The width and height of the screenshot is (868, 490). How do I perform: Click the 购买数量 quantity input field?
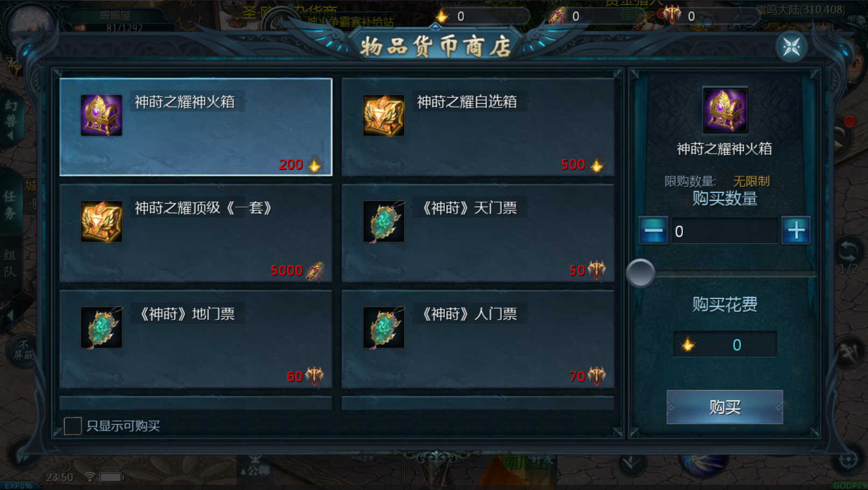pos(725,231)
